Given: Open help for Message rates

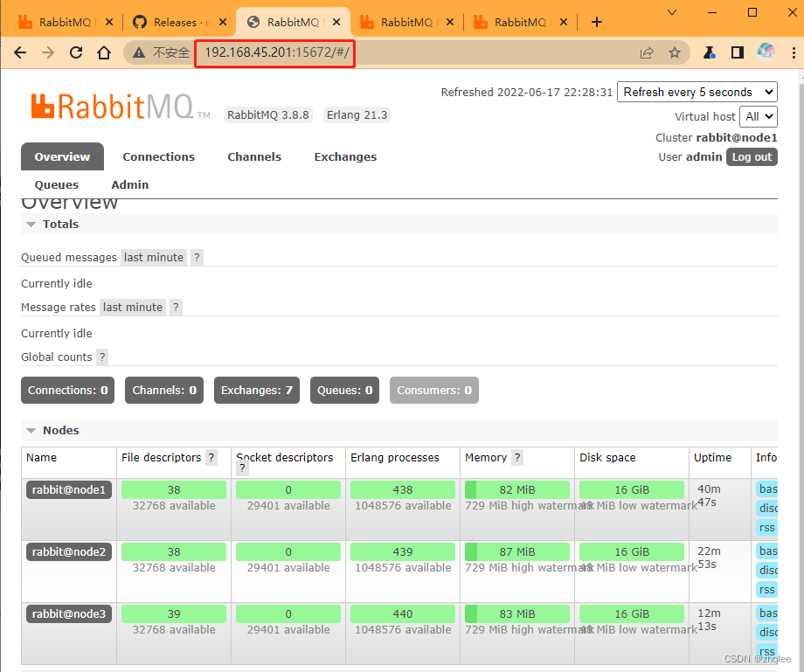Looking at the screenshot, I should pos(176,307).
